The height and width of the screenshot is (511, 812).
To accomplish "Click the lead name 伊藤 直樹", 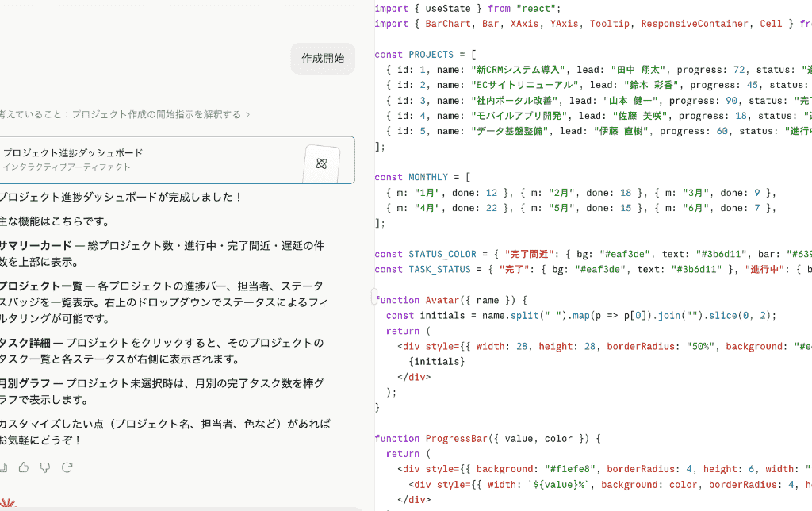I will tap(621, 131).
